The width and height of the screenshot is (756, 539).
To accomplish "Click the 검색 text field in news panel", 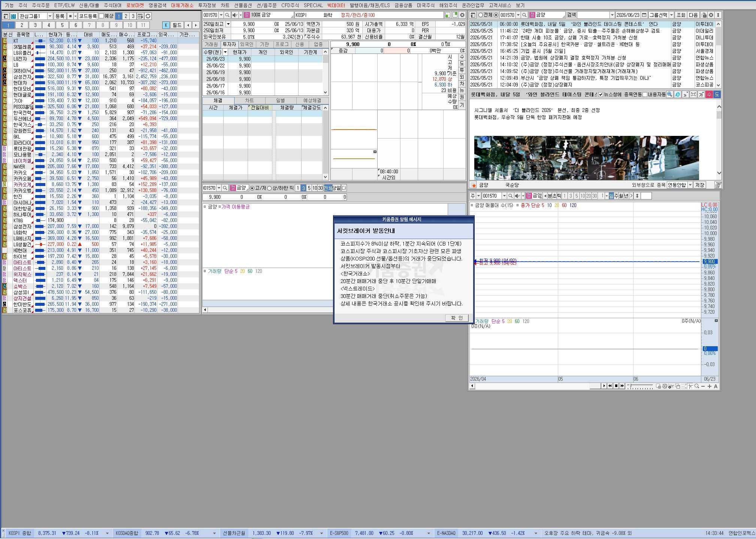I will [x=593, y=15].
